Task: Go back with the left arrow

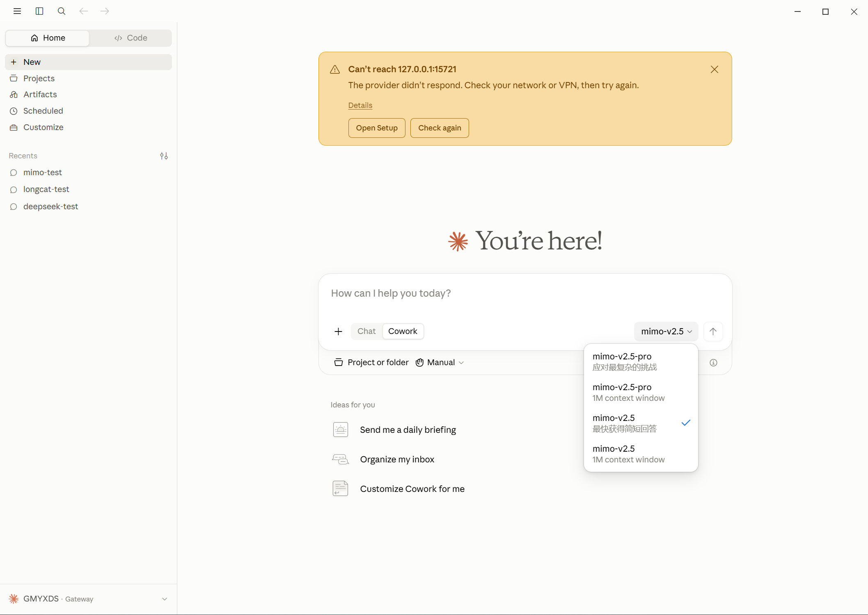Action: pos(83,11)
